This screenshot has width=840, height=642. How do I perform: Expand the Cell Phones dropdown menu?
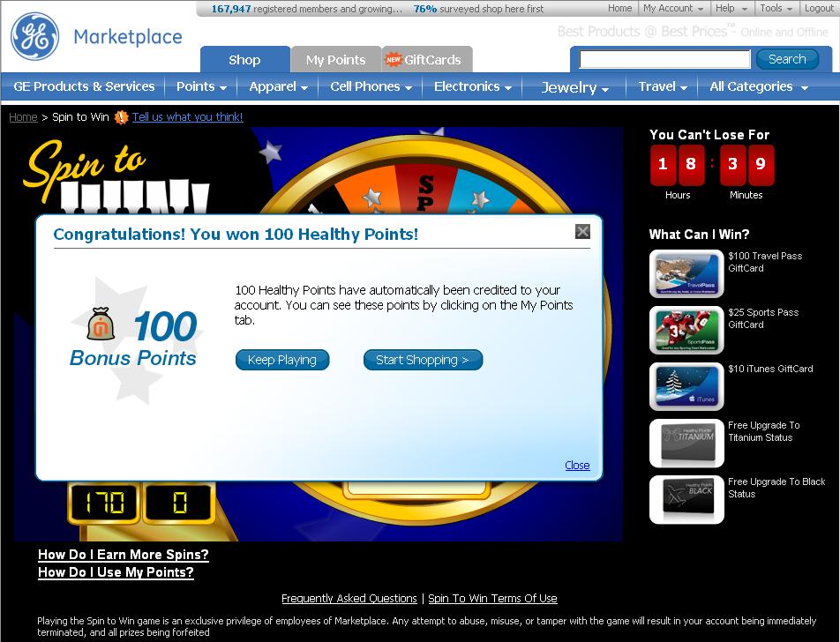click(371, 86)
